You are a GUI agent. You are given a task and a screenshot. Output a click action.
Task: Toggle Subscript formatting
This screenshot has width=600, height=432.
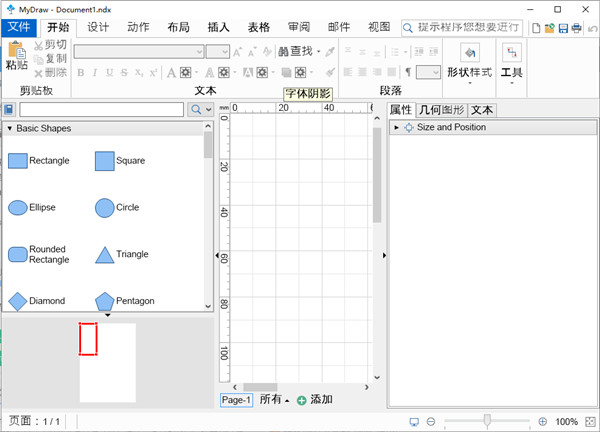click(x=139, y=72)
